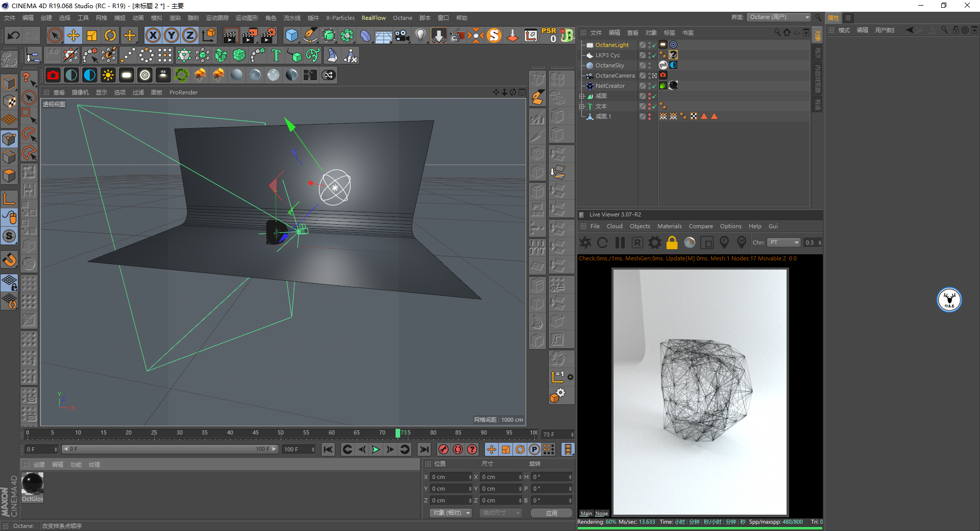Click the MoText green T icon
Screen dimensions: 980x531
point(276,55)
